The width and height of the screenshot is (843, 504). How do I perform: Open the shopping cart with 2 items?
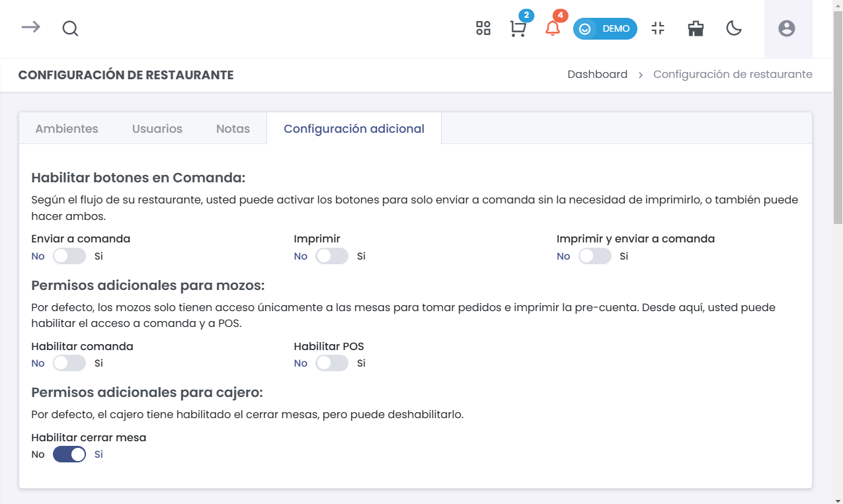[518, 30]
